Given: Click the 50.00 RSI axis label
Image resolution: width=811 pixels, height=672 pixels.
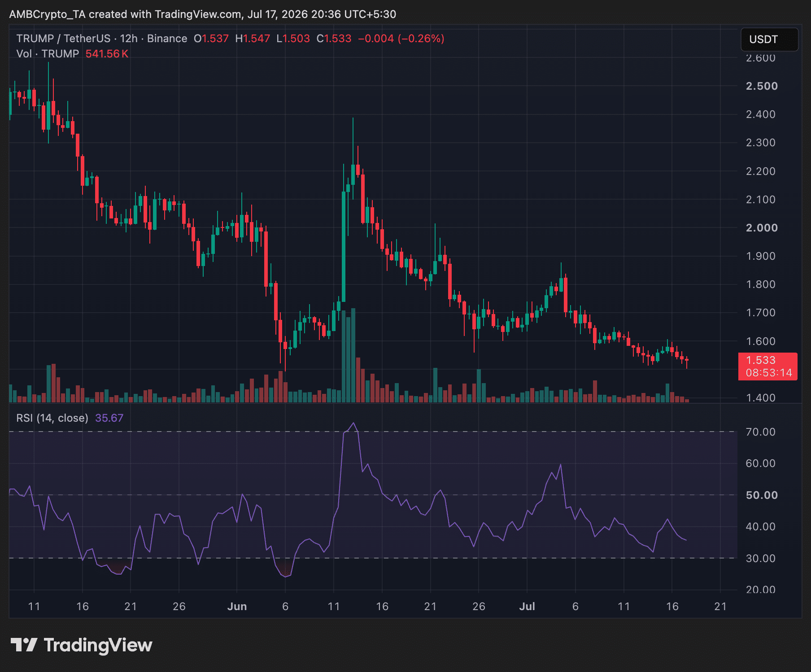Looking at the screenshot, I should [762, 495].
